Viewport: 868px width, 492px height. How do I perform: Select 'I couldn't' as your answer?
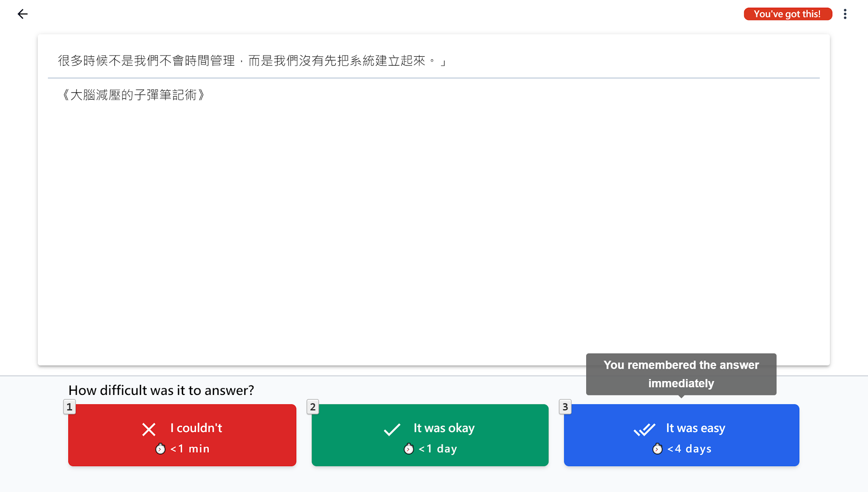[x=182, y=435]
